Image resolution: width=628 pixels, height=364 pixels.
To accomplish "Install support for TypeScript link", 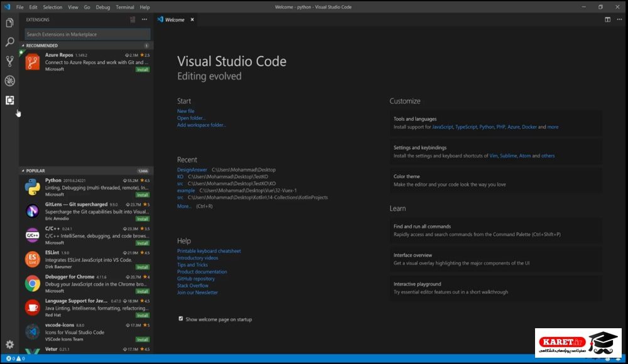I will [x=466, y=127].
